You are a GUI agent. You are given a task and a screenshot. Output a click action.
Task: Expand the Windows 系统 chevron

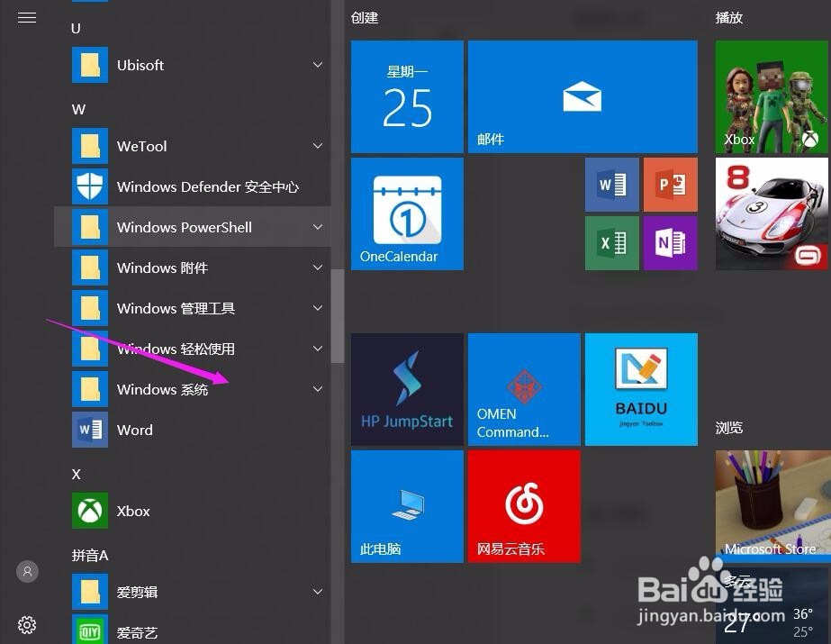tap(318, 389)
